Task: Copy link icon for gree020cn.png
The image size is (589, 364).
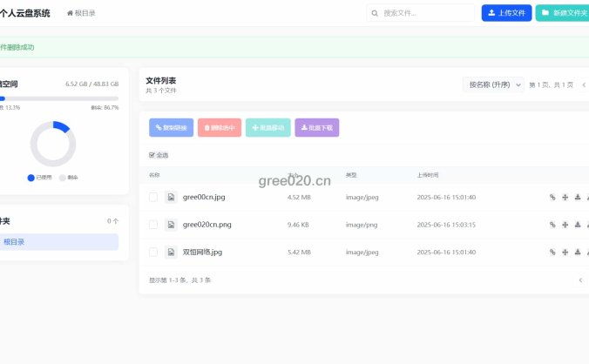Action: 552,225
